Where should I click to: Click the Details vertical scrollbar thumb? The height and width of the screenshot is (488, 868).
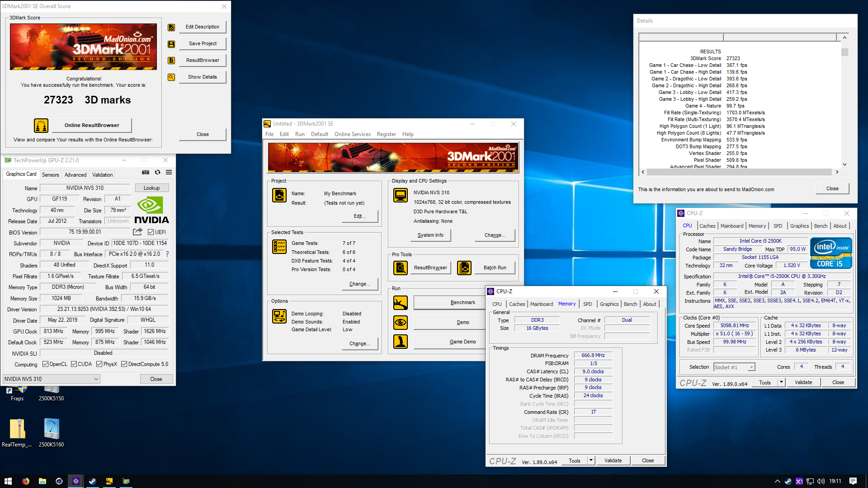pos(844,52)
